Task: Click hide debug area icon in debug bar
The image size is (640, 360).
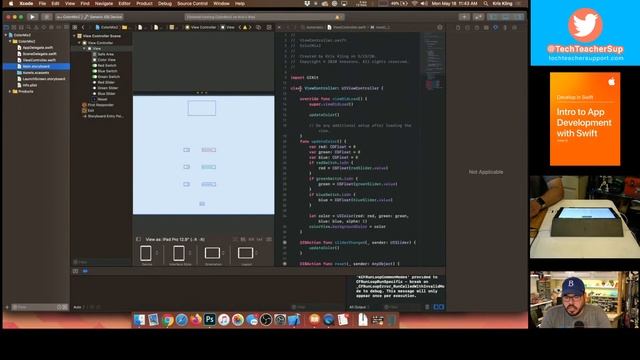Action: click(76, 271)
